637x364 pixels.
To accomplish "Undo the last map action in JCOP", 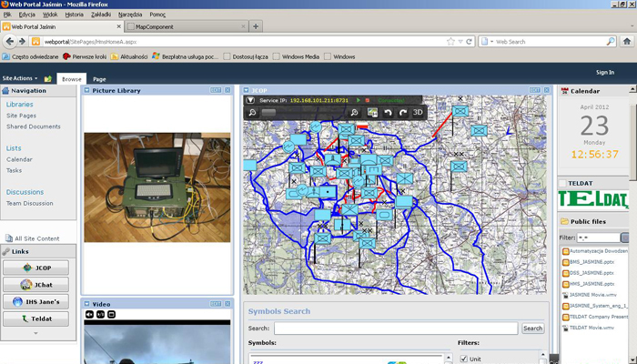I will click(x=388, y=113).
